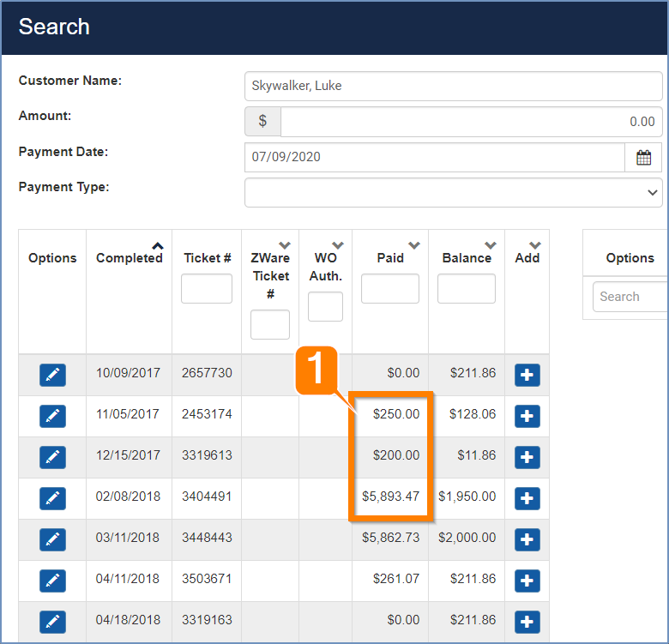Add ticket 3319613 with the plus icon
The height and width of the screenshot is (644, 669).
(x=527, y=457)
